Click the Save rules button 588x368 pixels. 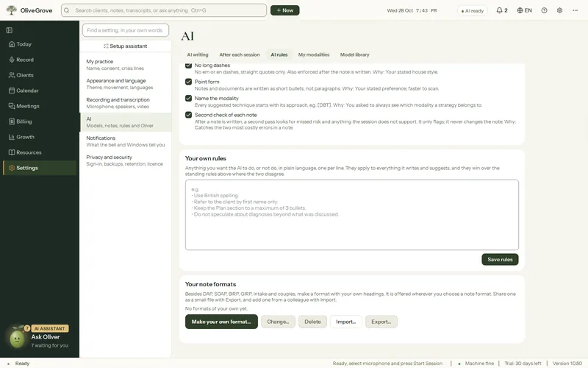click(x=500, y=260)
